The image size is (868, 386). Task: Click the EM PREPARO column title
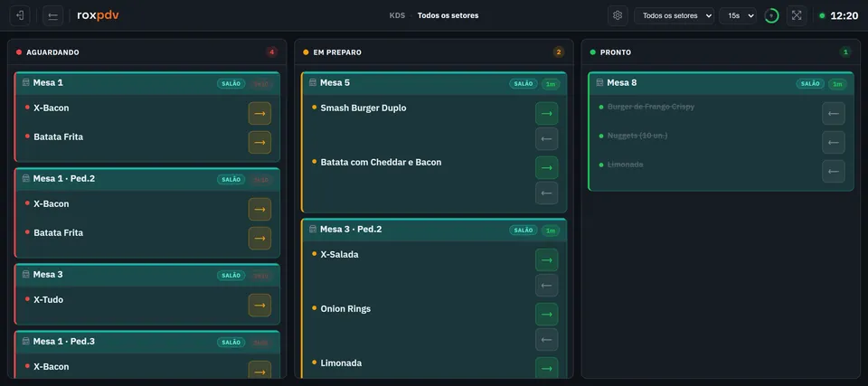tap(337, 52)
